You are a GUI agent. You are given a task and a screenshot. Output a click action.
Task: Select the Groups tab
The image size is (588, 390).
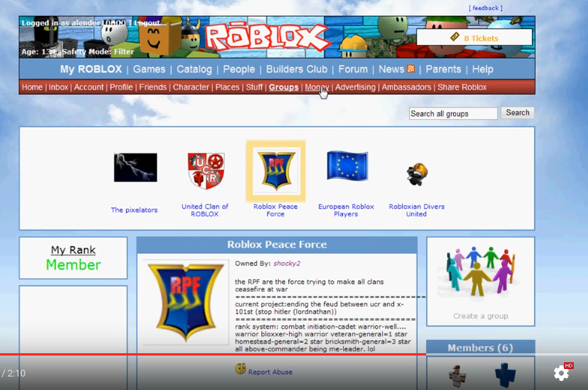point(283,87)
